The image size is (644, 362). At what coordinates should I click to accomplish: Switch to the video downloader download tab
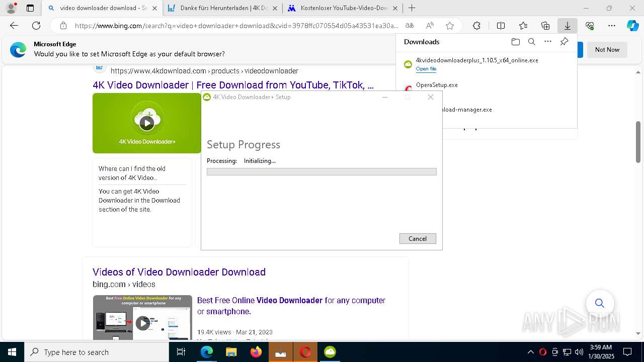(x=102, y=8)
